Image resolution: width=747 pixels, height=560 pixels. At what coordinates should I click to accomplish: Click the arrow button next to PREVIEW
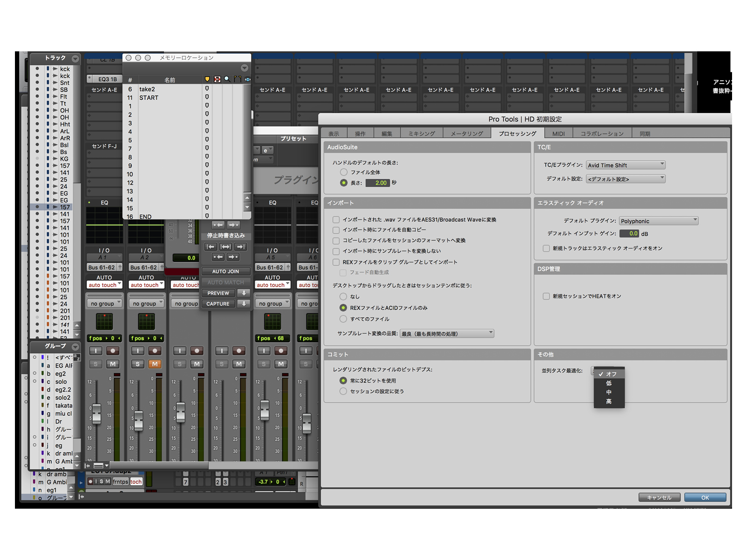pyautogui.click(x=243, y=293)
